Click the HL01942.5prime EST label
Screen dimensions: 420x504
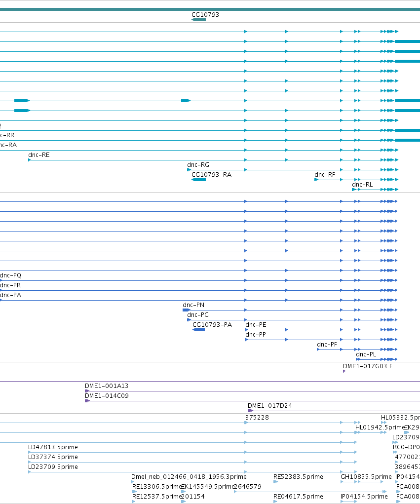tap(380, 427)
